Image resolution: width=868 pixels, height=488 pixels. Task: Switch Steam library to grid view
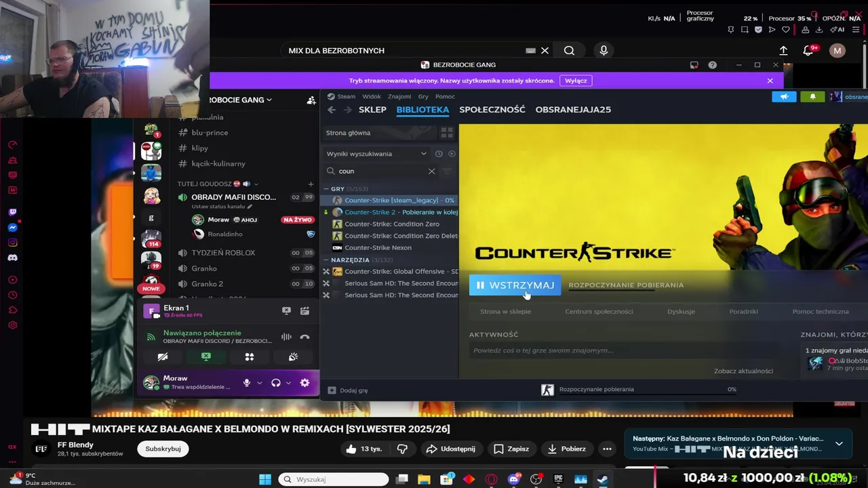point(447,133)
